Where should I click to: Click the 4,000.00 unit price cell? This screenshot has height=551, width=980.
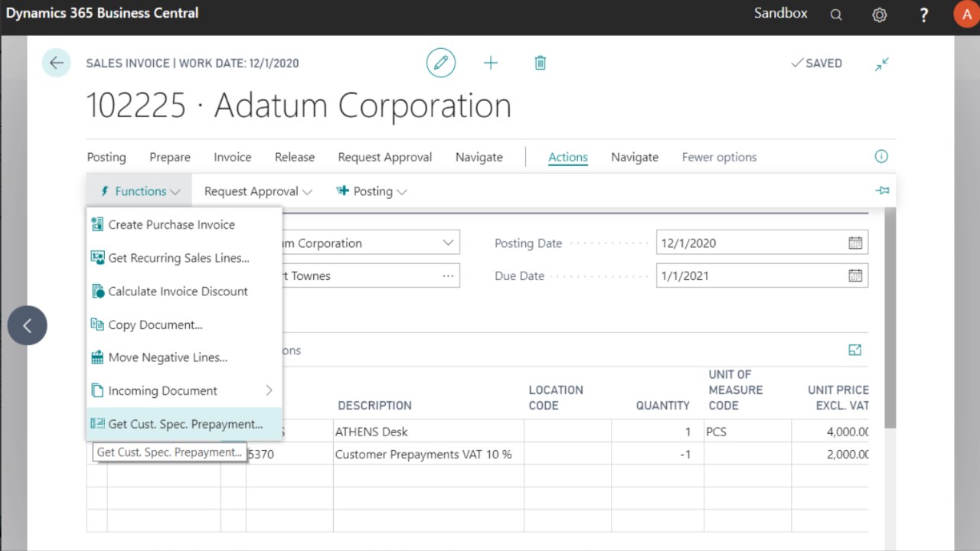pyautogui.click(x=831, y=432)
